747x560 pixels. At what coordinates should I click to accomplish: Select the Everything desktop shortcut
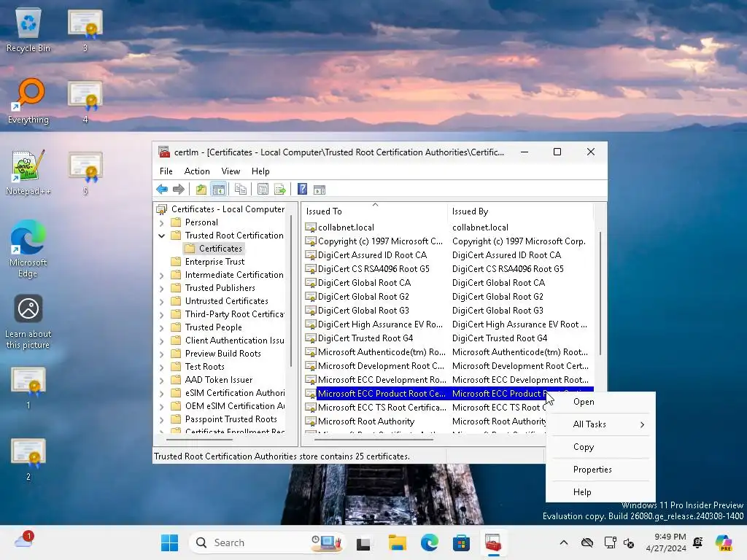(x=28, y=101)
